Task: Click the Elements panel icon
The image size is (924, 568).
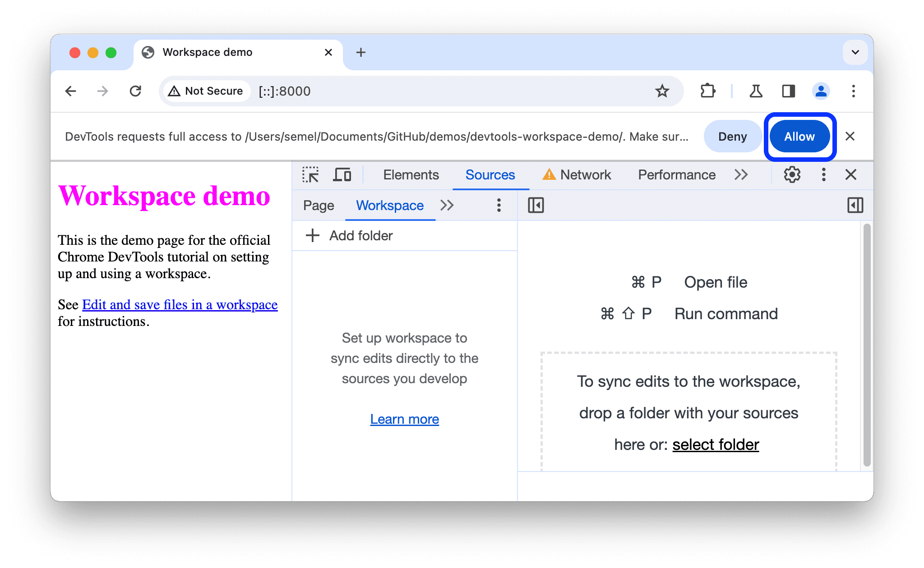Action: [409, 175]
